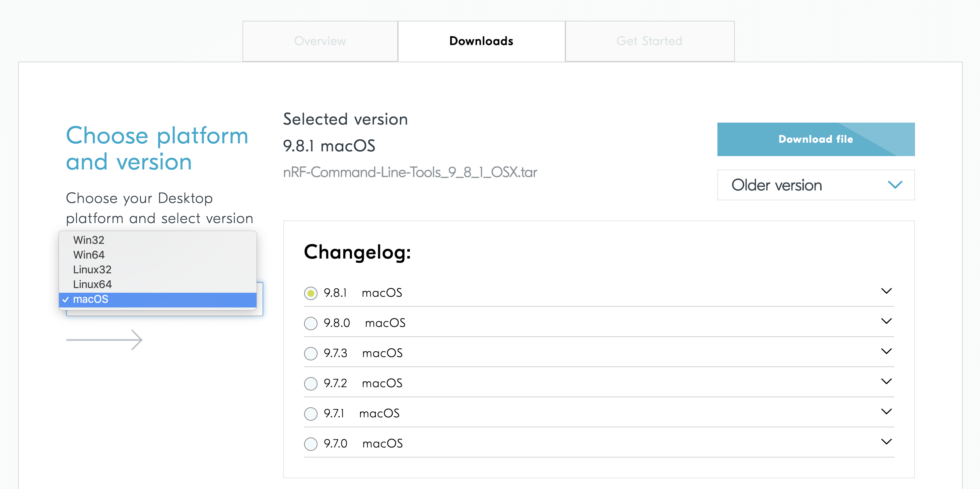980x489 pixels.
Task: Select the 9.7.3 macOS radio button
Action: [311, 354]
